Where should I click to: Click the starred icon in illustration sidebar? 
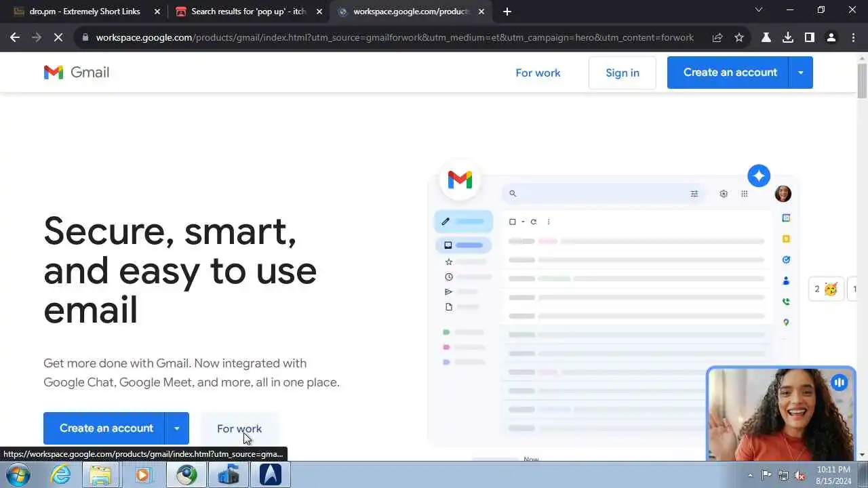(448, 262)
